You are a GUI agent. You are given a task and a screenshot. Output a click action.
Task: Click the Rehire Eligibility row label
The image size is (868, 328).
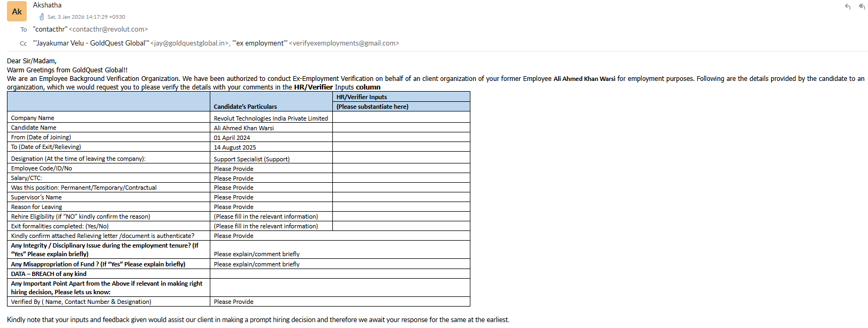80,217
